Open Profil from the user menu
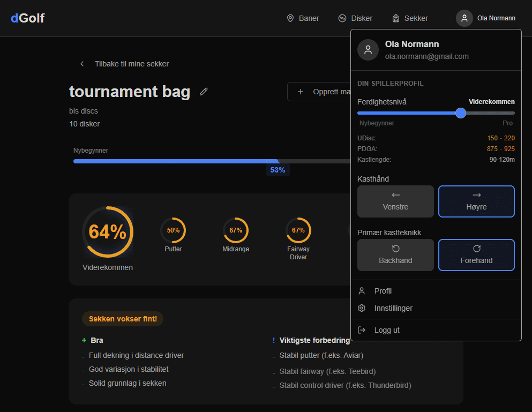 click(x=383, y=291)
